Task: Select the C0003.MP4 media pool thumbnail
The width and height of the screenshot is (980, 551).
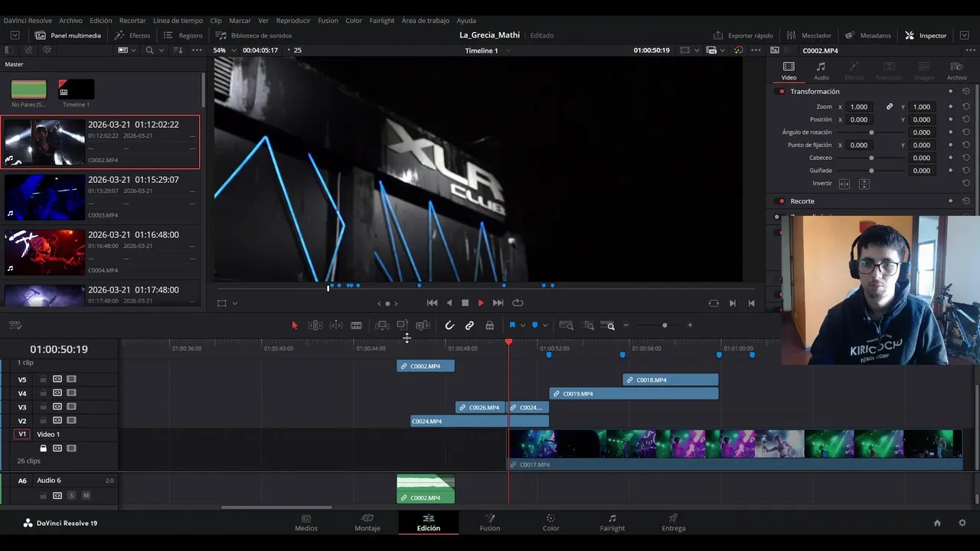Action: pos(44,197)
